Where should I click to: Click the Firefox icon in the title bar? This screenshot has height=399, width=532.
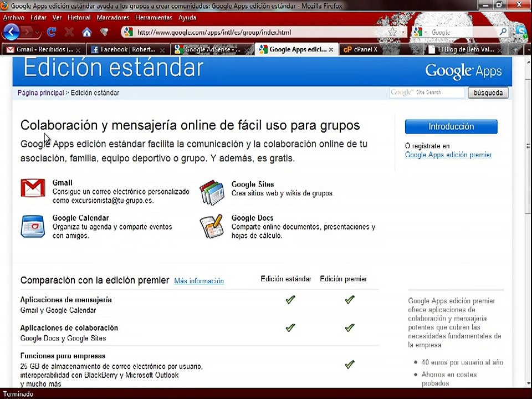(4, 6)
